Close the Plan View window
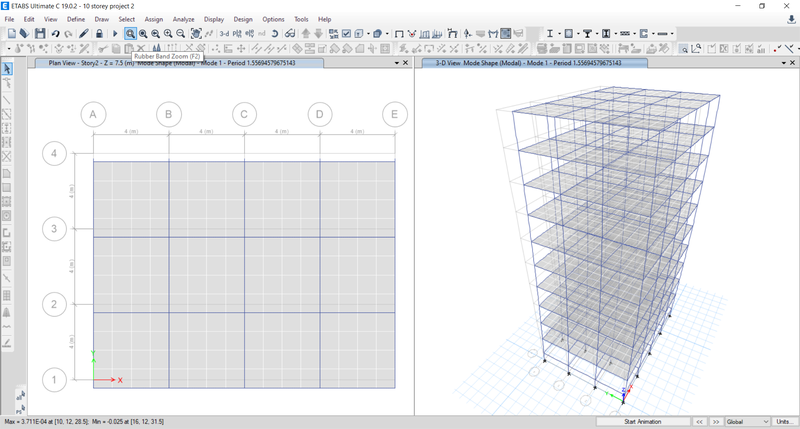800x429 pixels. 406,63
